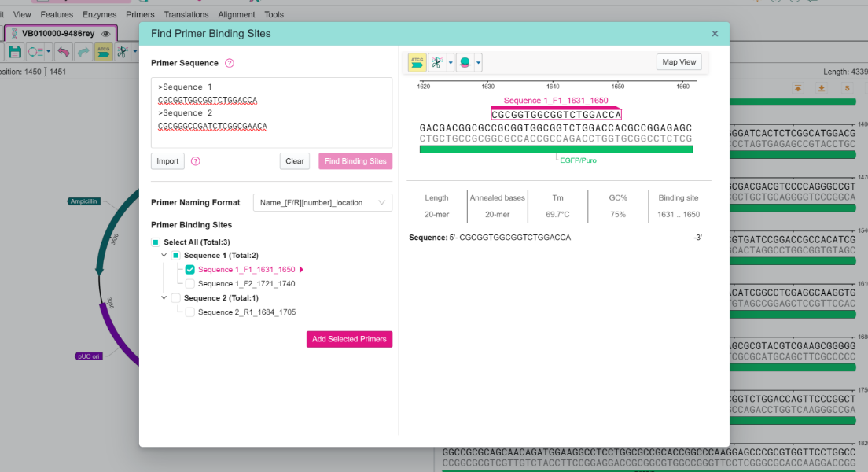Click the Add Selected Primers button

pos(349,339)
